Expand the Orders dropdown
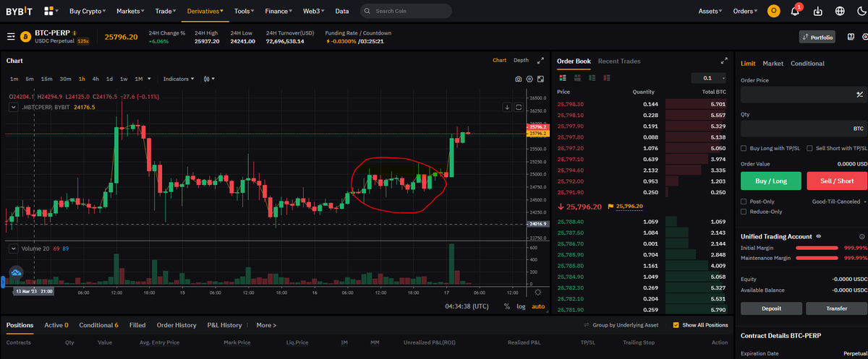The image size is (868, 359). click(x=746, y=12)
